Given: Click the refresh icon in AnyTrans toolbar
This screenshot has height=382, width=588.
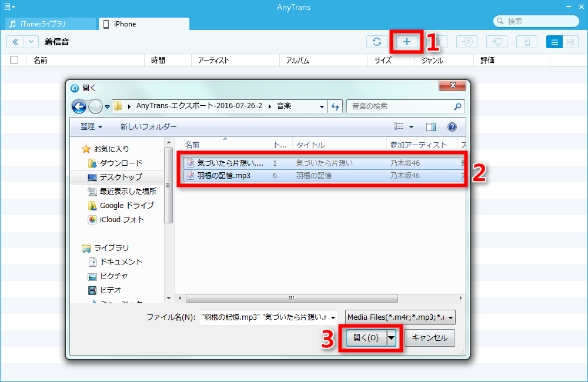Looking at the screenshot, I should coord(376,42).
